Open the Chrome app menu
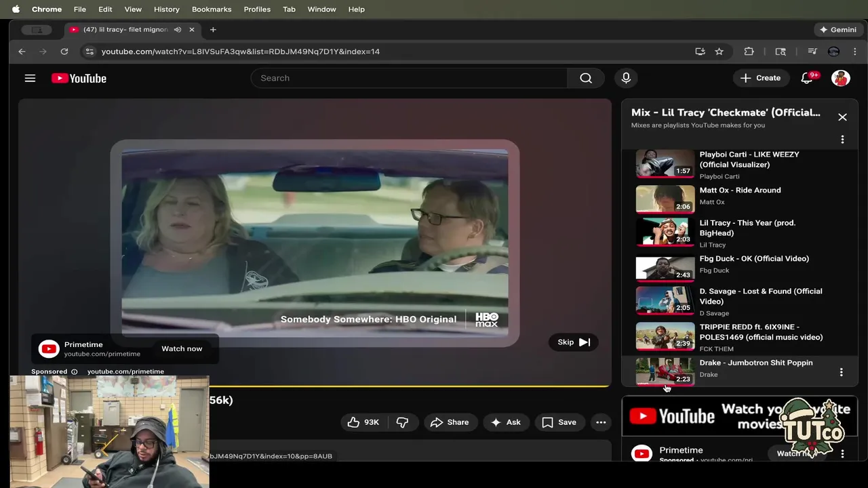The width and height of the screenshot is (868, 488). point(47,9)
